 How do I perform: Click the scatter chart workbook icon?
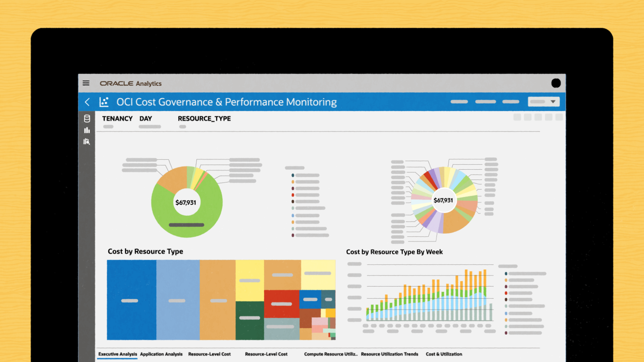[104, 102]
